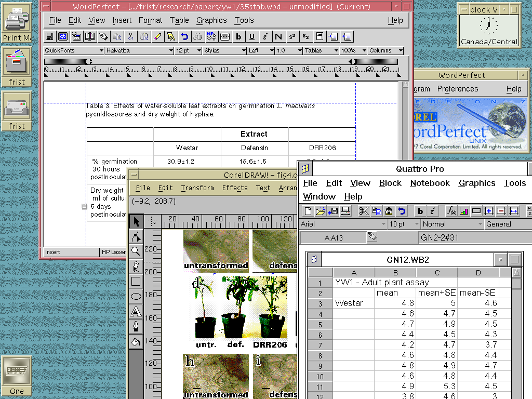
Task: Click the undo arrow in WordPerfect toolbar
Action: [184, 37]
